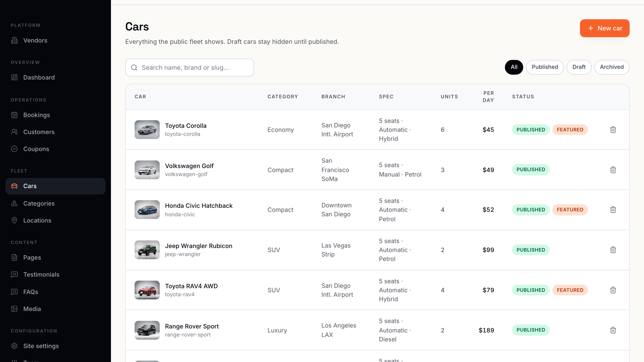Click the Site settings gear icon
The width and height of the screenshot is (644, 362).
[x=14, y=346]
